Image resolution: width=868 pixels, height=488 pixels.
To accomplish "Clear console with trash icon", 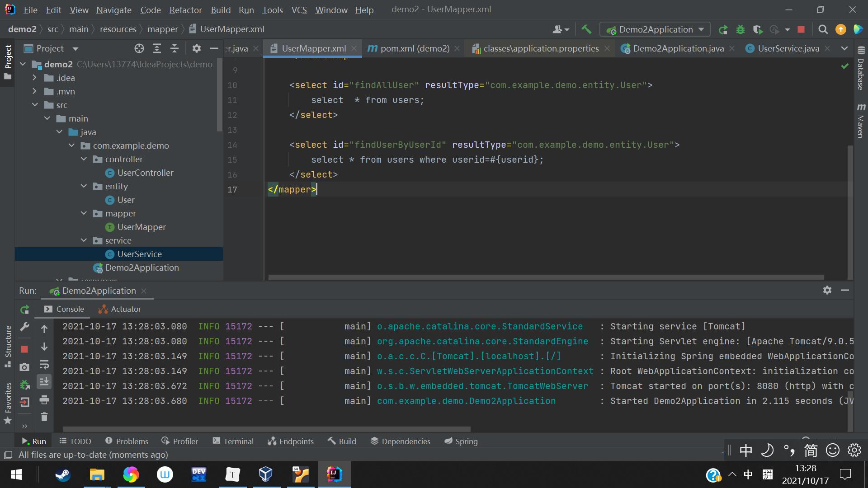I will (x=44, y=417).
